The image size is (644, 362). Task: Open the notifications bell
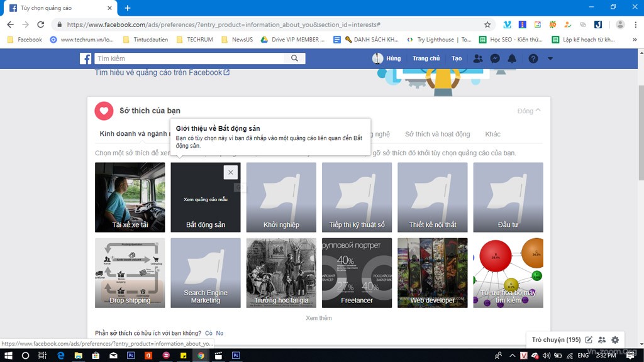click(512, 58)
